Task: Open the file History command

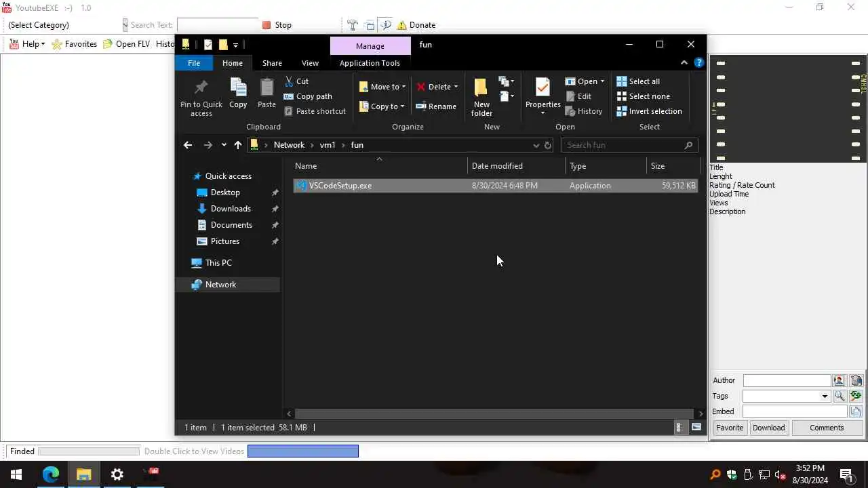Action: (583, 111)
